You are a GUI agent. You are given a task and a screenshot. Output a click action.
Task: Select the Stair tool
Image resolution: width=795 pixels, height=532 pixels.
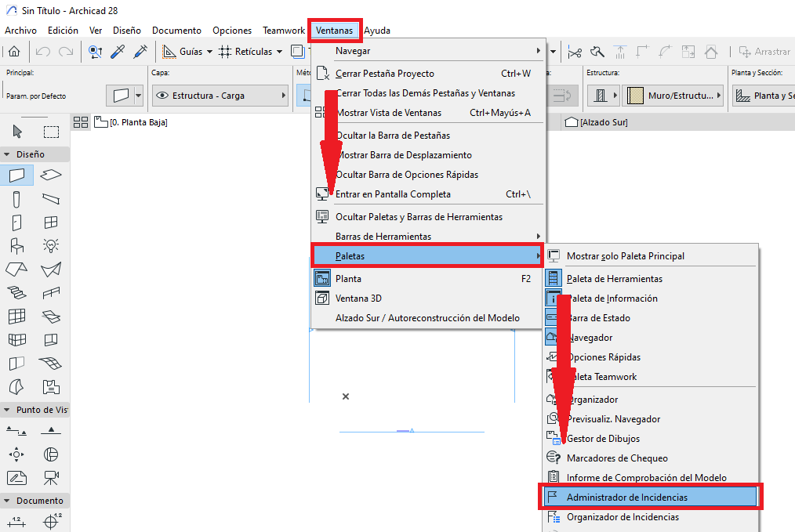17,293
